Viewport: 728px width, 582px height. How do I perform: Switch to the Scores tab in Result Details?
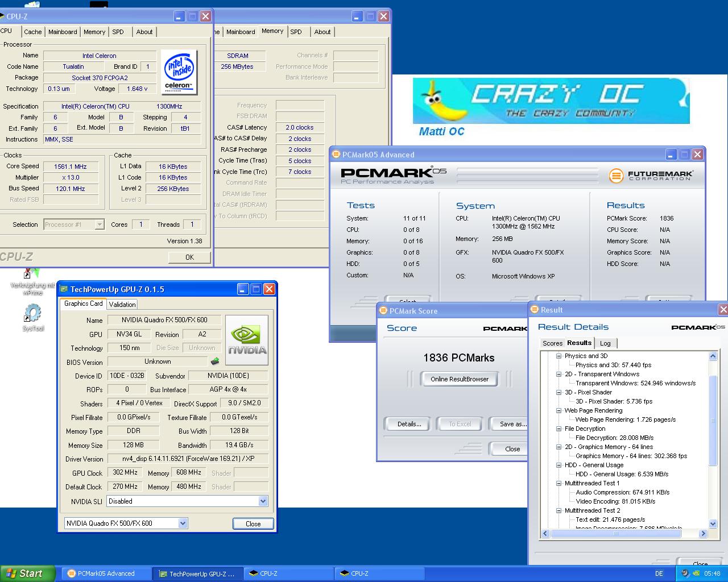tap(552, 343)
